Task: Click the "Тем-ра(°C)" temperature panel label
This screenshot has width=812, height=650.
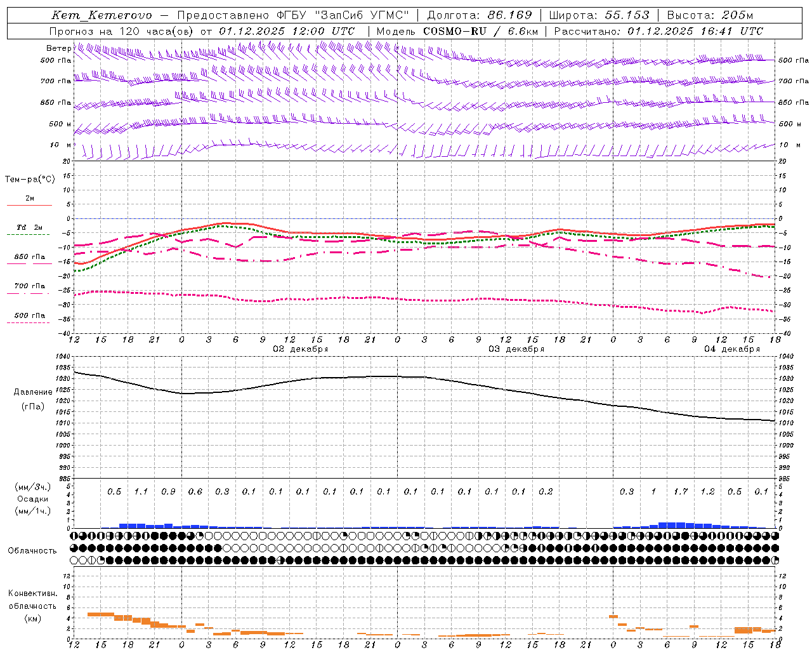Action: point(30,180)
